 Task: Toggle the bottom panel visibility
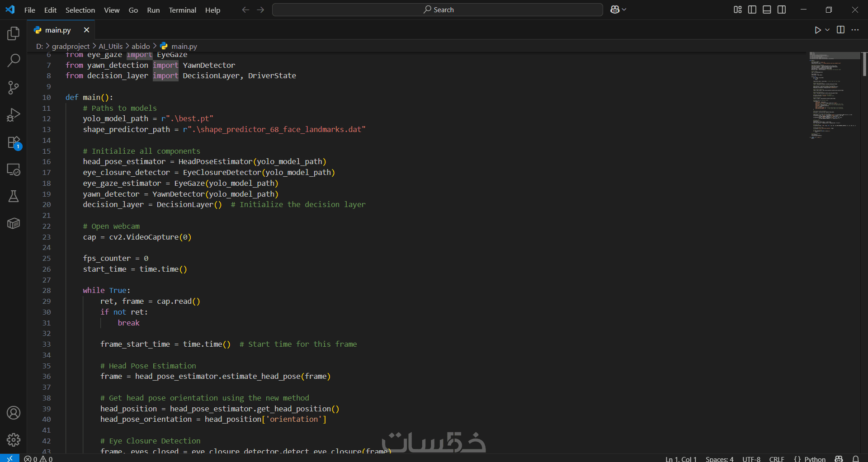(x=767, y=9)
